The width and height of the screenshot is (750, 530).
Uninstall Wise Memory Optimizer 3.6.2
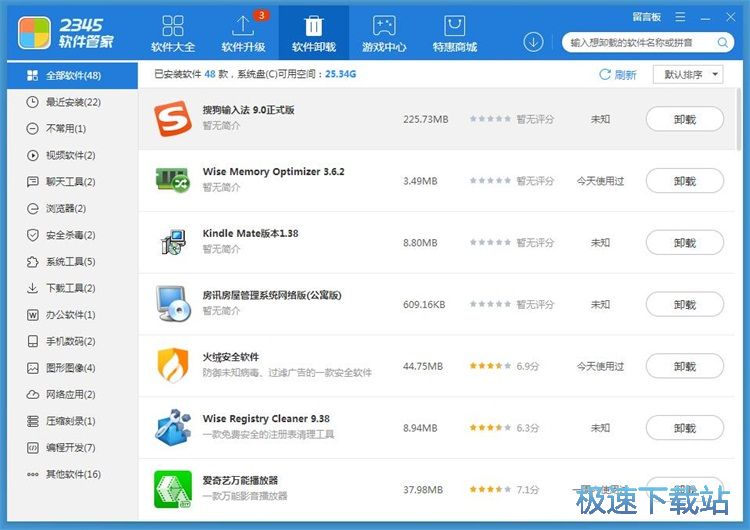pyautogui.click(x=684, y=181)
